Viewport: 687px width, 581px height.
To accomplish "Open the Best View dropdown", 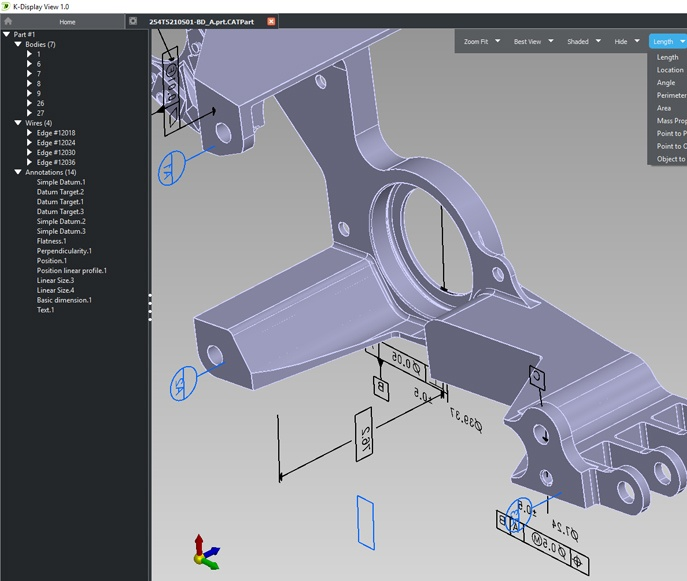I will pos(551,41).
